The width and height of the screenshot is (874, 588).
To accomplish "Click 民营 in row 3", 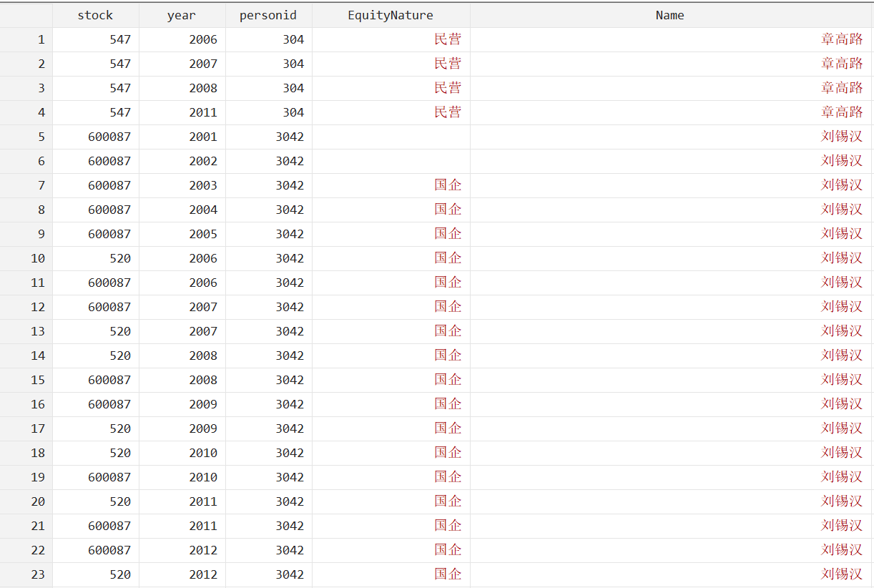I will coord(448,88).
